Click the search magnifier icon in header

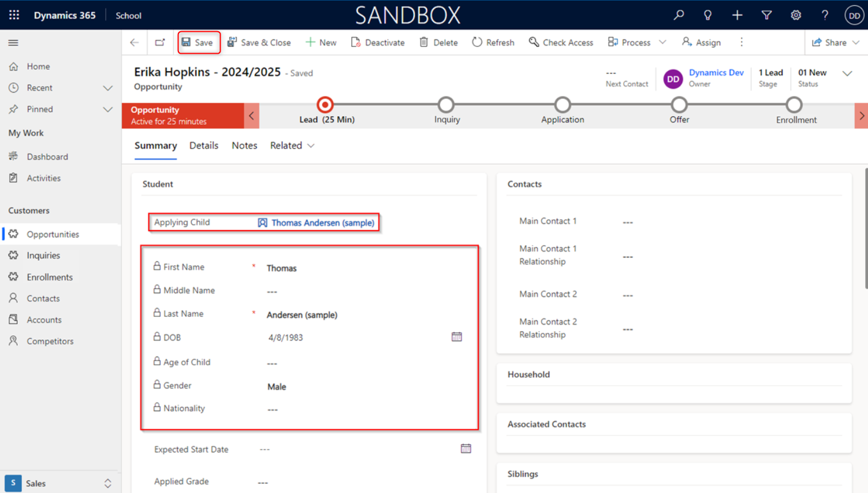[679, 15]
